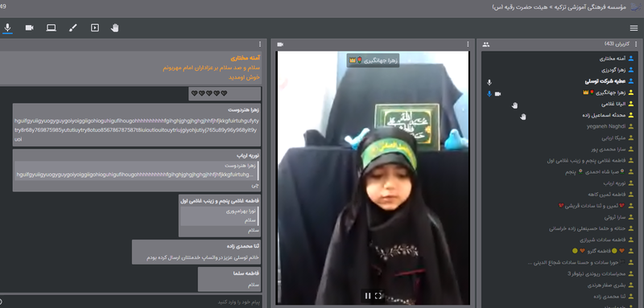This screenshot has height=308, width=644.
Task: Pause the video with the pause button
Action: coord(368,296)
